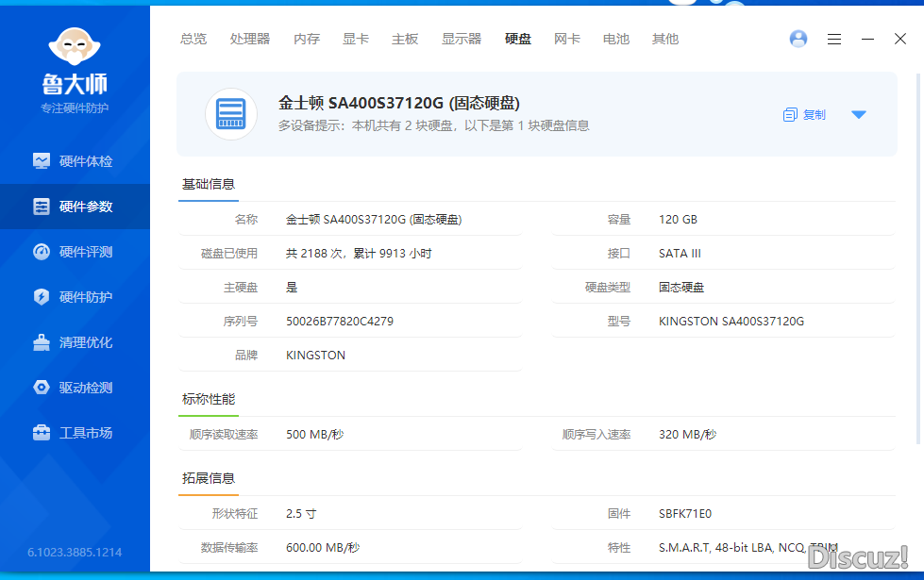Select 硬件参数 sidebar icon
This screenshot has width=924, height=580.
click(42, 207)
